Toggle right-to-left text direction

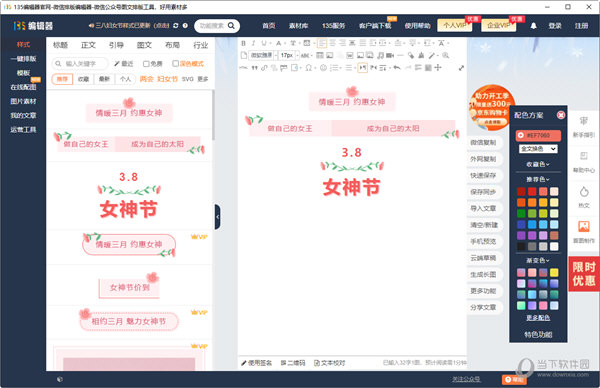373,68
